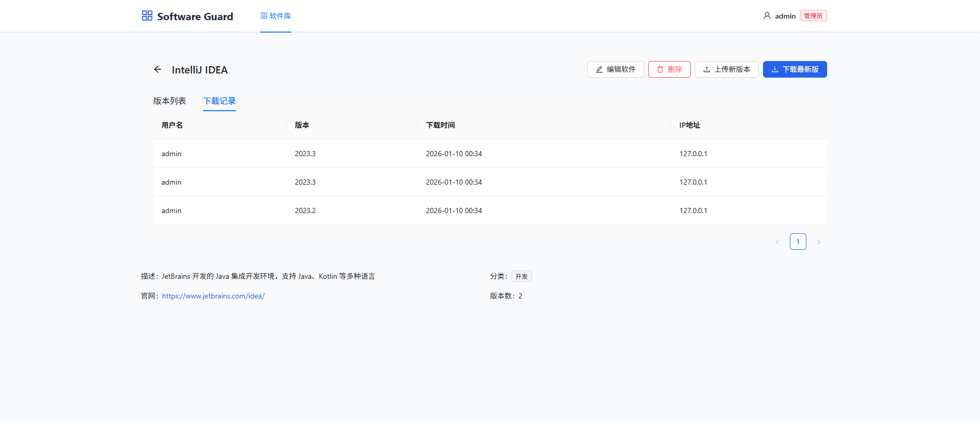980x421 pixels.
Task: Click the Software Guard grid logo icon
Action: [x=147, y=16]
